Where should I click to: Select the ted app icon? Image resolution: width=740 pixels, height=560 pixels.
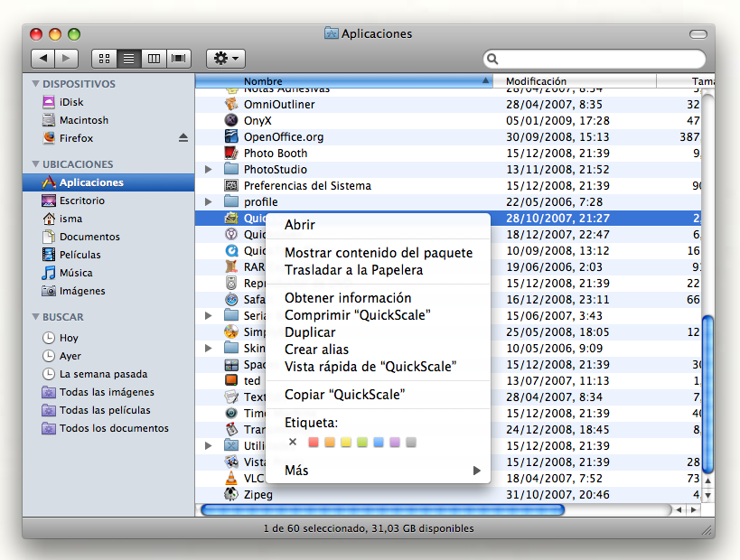(x=231, y=380)
